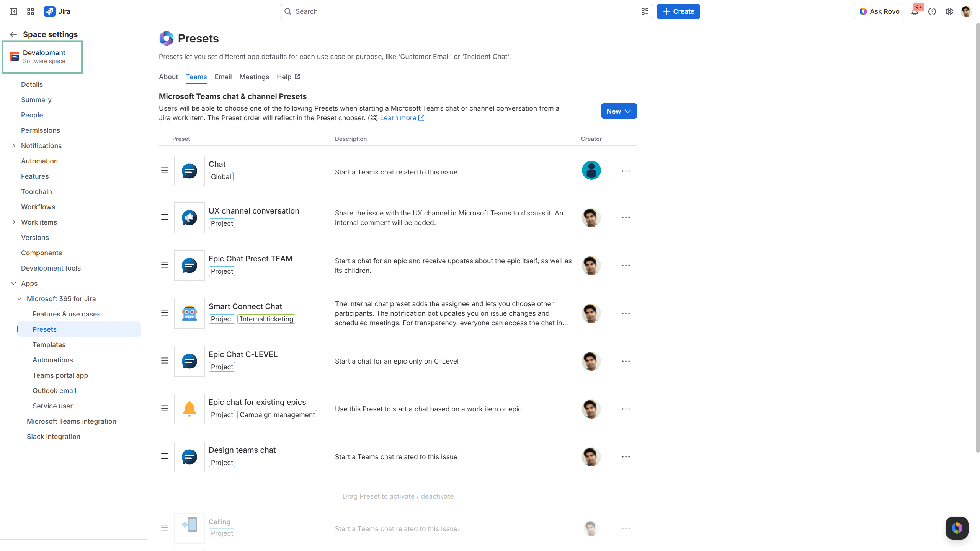Grab the drag handle for Smart Connect Chat

click(x=165, y=313)
